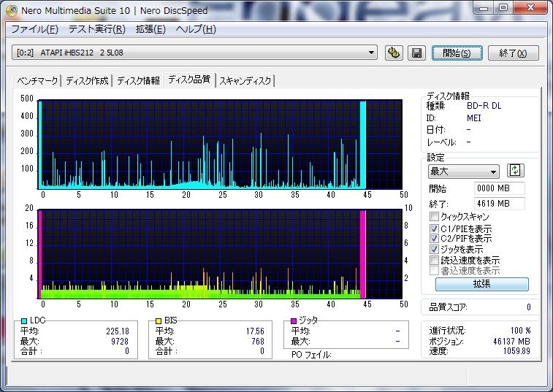553x392 pixels.
Task: Switch to the ディスク情報 tab
Action: (x=138, y=81)
